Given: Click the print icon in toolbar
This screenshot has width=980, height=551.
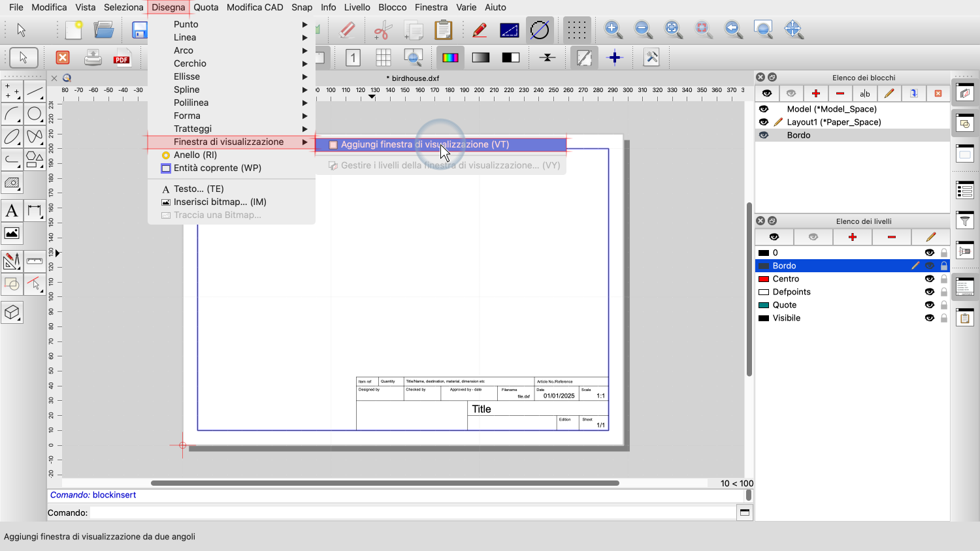Looking at the screenshot, I should [x=93, y=58].
